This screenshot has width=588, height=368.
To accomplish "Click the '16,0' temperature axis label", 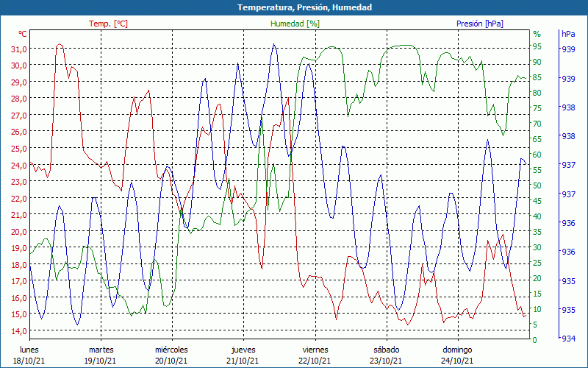I will pos(19,298).
